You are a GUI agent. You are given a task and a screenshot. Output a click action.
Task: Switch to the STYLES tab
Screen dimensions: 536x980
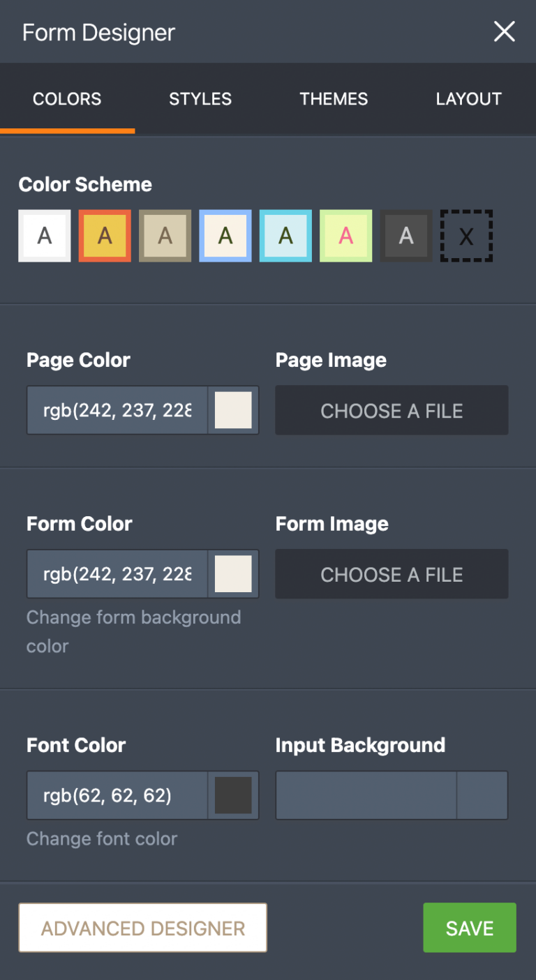pyautogui.click(x=200, y=98)
